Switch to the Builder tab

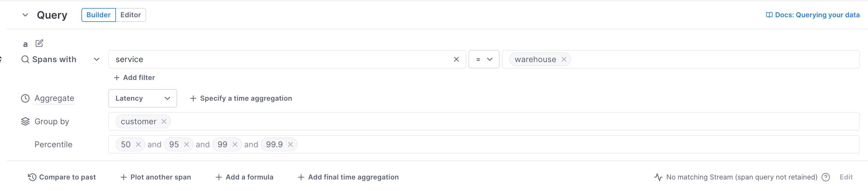98,15
